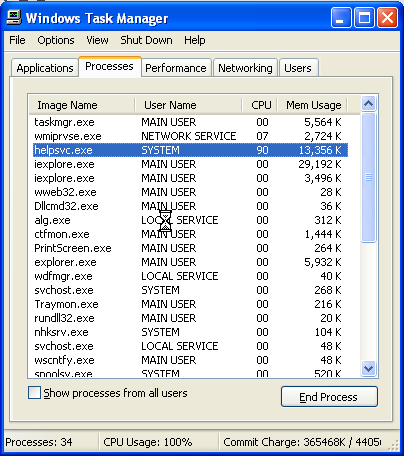The image size is (404, 456).
Task: Close the Windows Task Manager window
Action: tap(387, 18)
